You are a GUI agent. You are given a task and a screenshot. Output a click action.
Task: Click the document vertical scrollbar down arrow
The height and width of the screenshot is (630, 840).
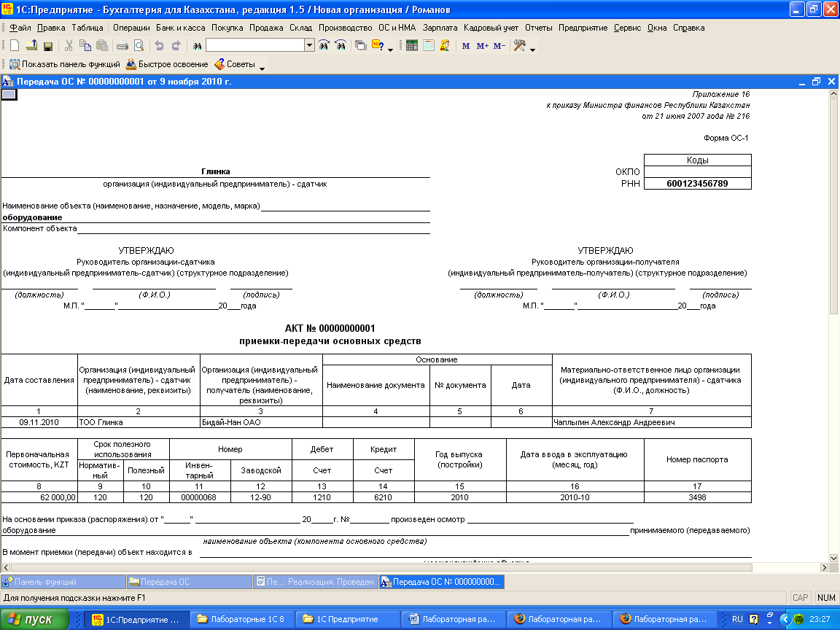click(833, 558)
